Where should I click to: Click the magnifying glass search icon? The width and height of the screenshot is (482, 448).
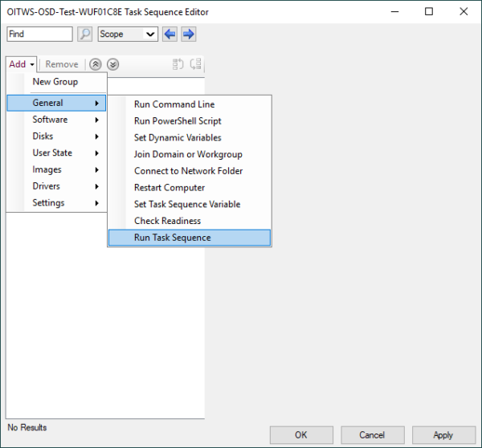pyautogui.click(x=85, y=34)
